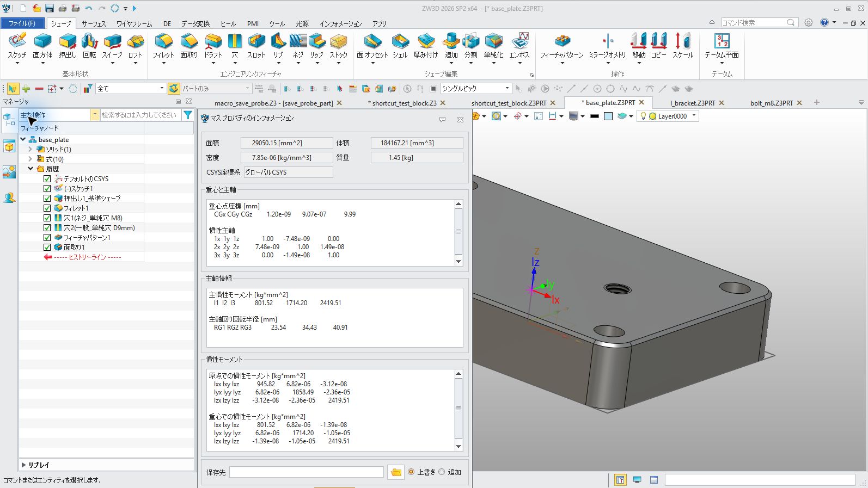Open folder browse button next to 保存先
This screenshot has height=488, width=868.
click(396, 472)
